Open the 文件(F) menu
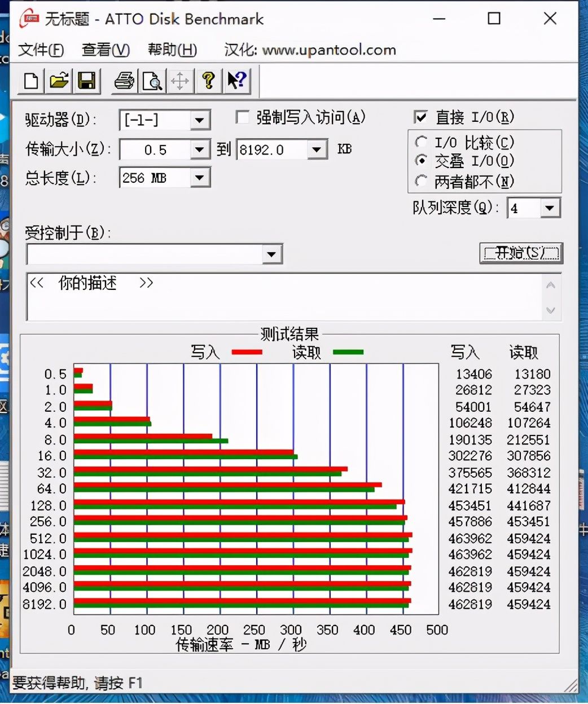588x704 pixels. [x=41, y=50]
